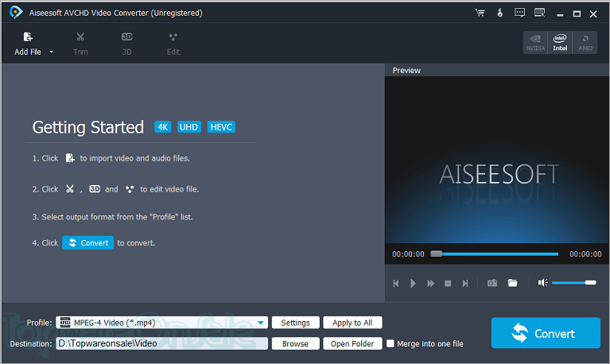Viewport: 610px width, 364px height.
Task: Play the preview video
Action: tap(413, 284)
